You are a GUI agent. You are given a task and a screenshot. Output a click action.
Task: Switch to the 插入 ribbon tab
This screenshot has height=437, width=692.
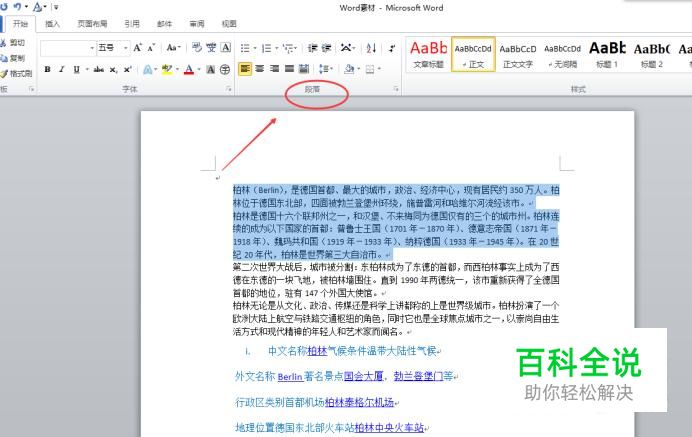click(53, 23)
